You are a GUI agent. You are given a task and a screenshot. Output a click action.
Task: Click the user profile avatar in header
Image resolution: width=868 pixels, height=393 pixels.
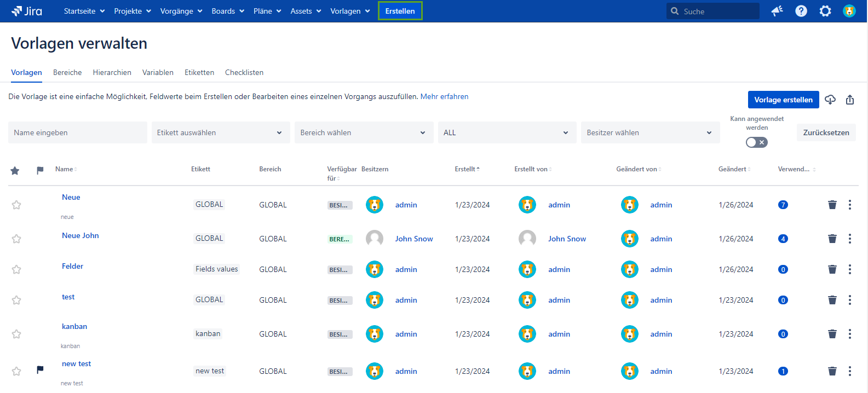pos(849,11)
